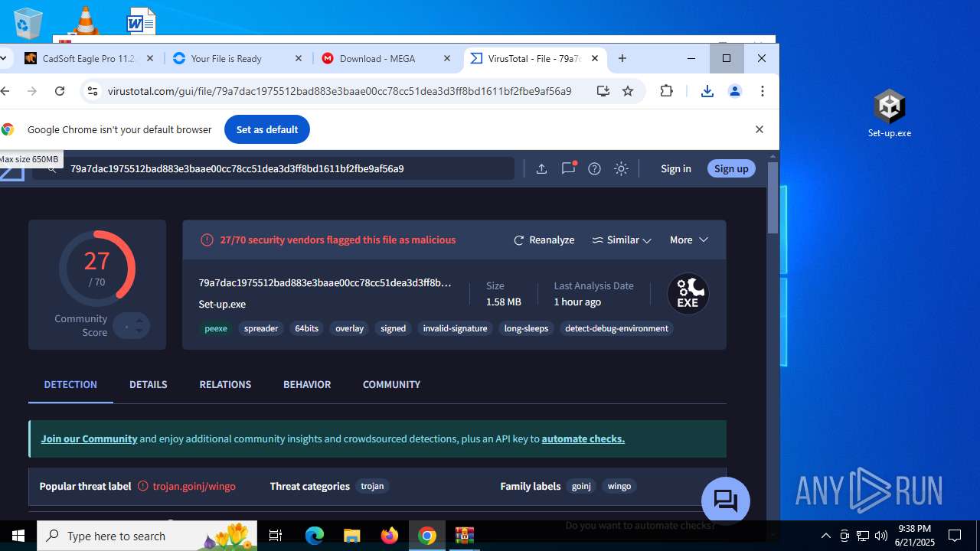Vote down on community score

(x=139, y=331)
